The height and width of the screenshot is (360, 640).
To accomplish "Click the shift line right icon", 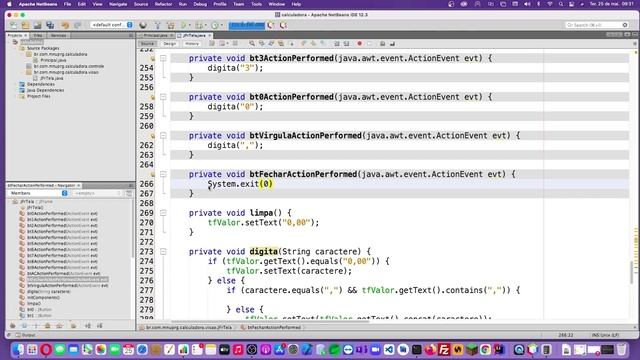I will (346, 44).
